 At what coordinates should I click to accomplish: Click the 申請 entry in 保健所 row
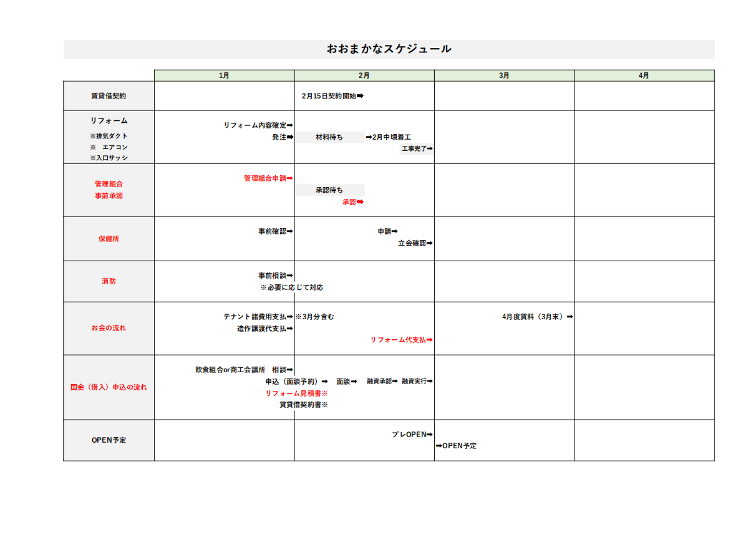click(x=387, y=231)
